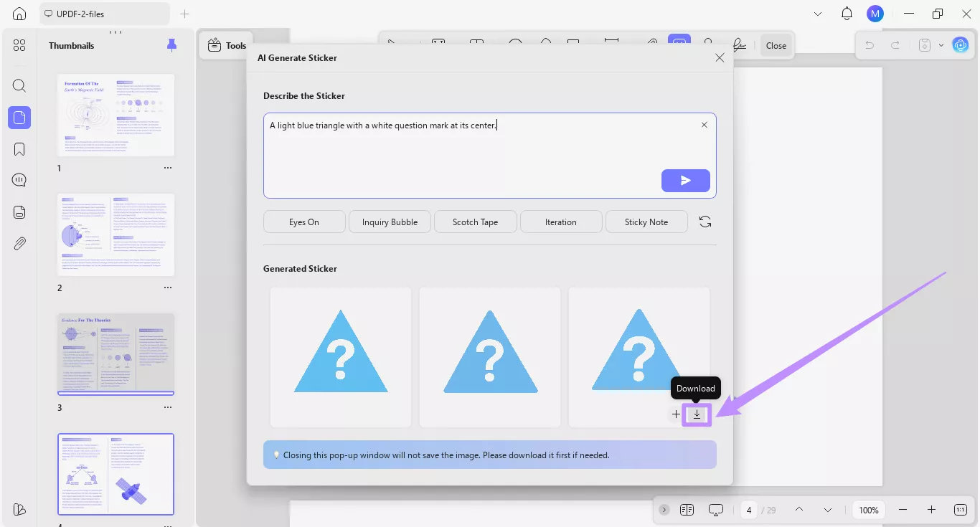Open the Attachments paperclip sidebar icon
Image resolution: width=980 pixels, height=527 pixels.
pyautogui.click(x=19, y=243)
